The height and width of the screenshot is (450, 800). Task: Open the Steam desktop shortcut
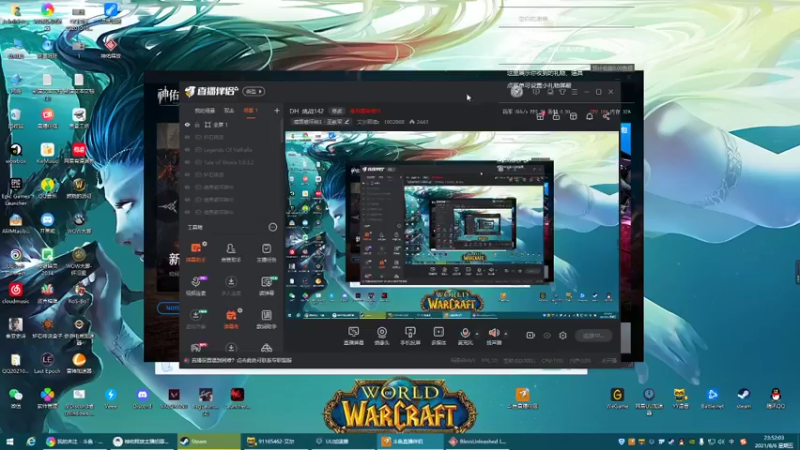(744, 398)
